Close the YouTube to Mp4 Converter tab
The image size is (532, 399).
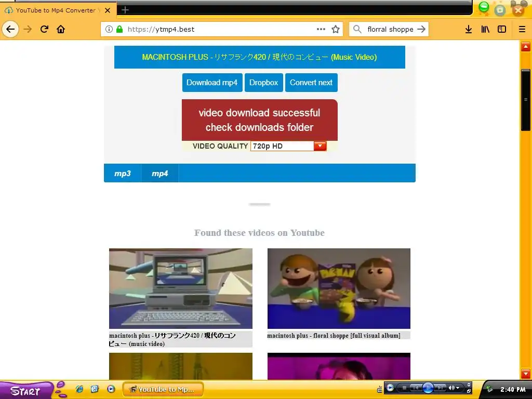coord(108,10)
